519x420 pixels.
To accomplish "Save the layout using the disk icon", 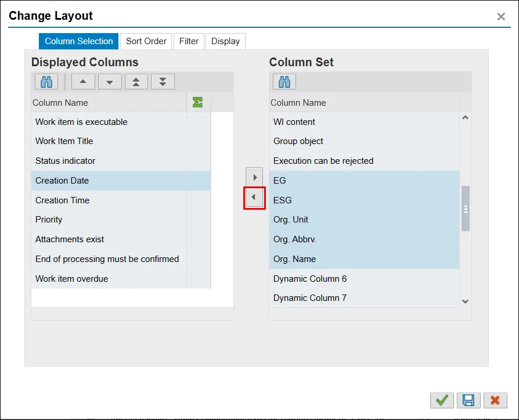I will (468, 400).
